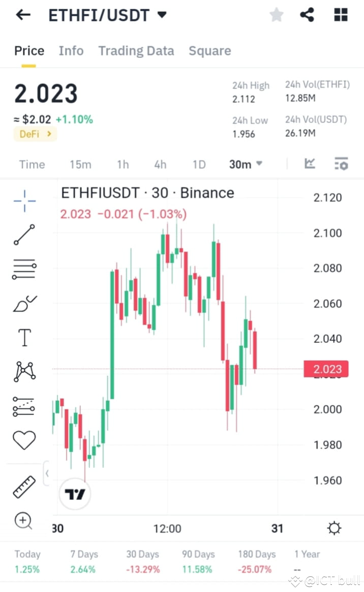Select the brush drawing tool
364x592 pixels.
(23, 303)
